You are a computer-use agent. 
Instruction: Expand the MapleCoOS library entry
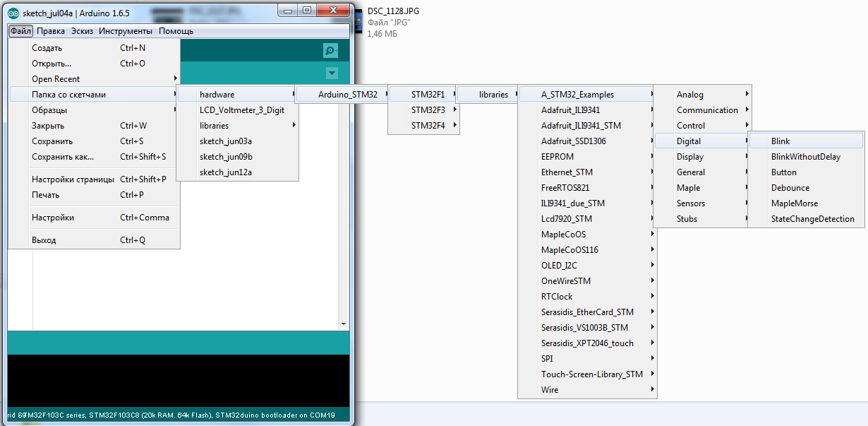click(x=588, y=235)
